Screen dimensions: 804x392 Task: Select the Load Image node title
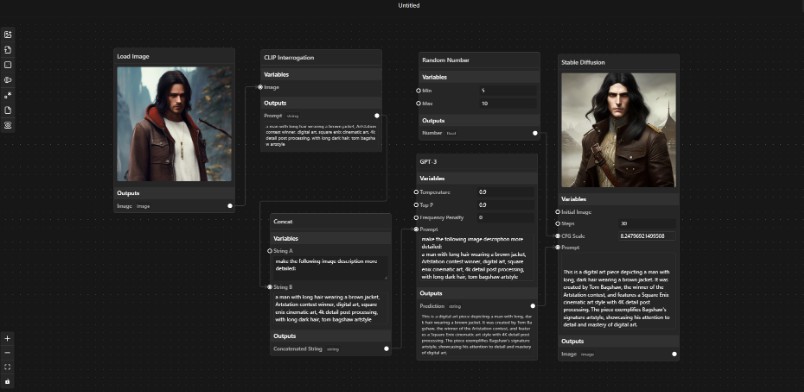(133, 56)
